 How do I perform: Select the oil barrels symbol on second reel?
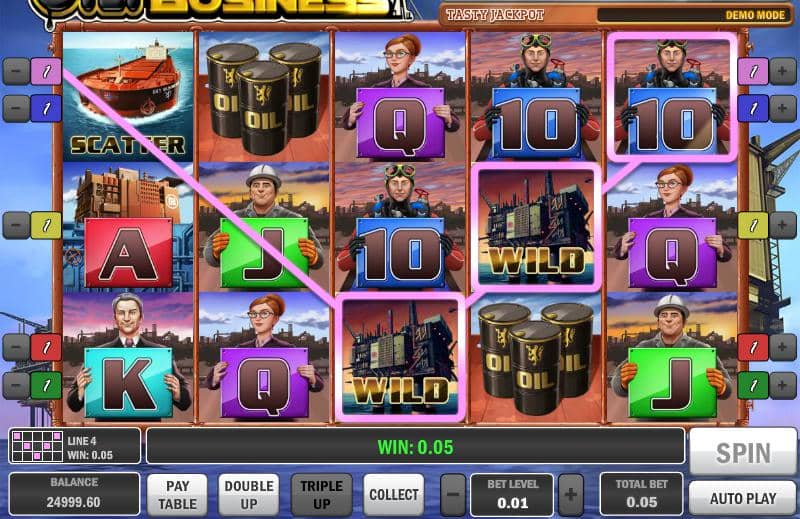(x=264, y=97)
